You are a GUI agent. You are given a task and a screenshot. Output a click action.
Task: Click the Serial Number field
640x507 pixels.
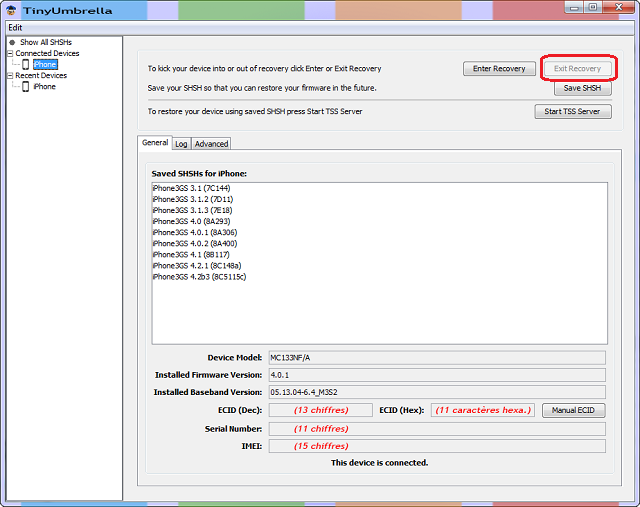click(x=437, y=429)
